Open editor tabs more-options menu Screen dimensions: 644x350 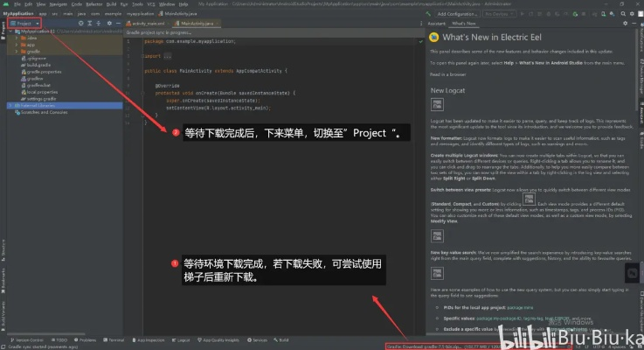click(x=421, y=24)
